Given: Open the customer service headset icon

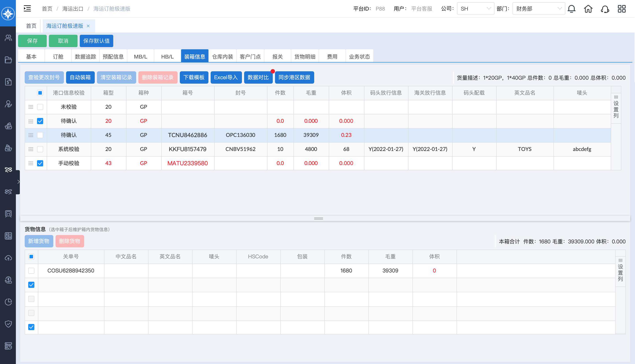Looking at the screenshot, I should pos(605,9).
